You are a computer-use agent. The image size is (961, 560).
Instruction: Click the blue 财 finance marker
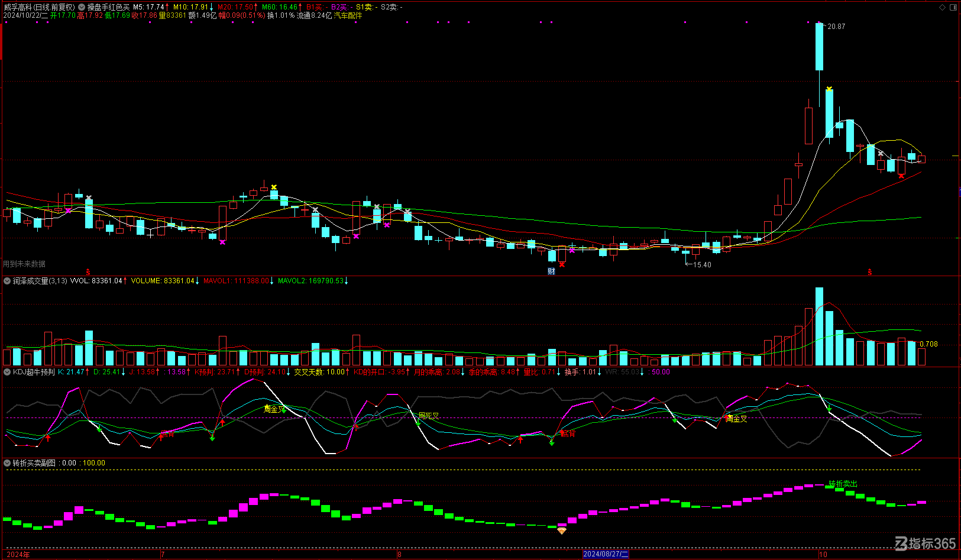pos(551,271)
